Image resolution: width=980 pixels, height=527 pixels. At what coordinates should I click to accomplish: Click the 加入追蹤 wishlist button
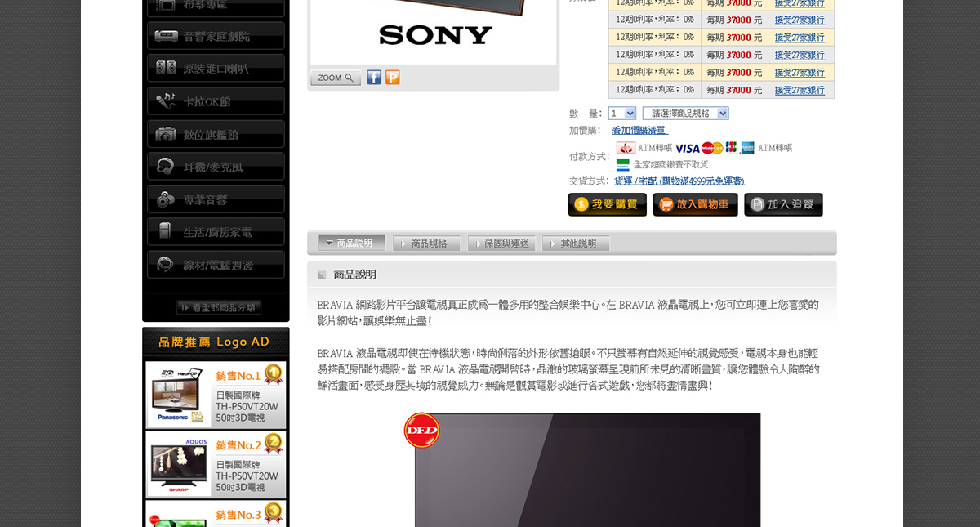click(x=784, y=204)
